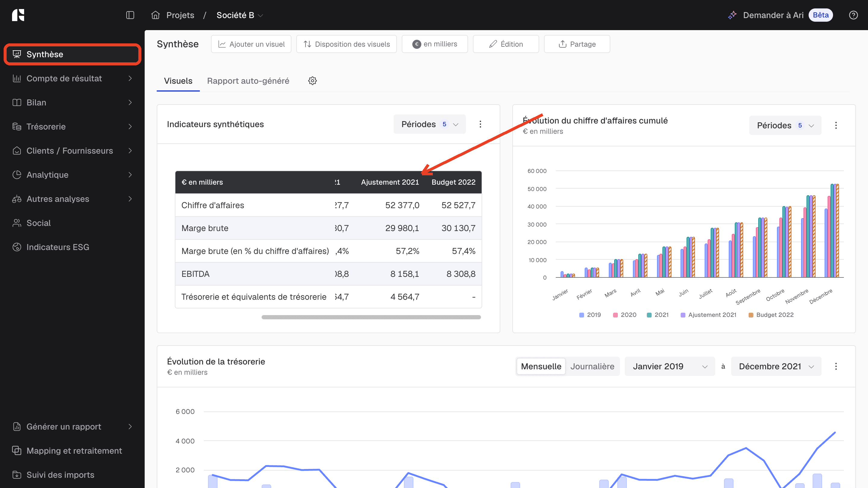Click the Clients / Fournisseurs icon

click(x=17, y=151)
